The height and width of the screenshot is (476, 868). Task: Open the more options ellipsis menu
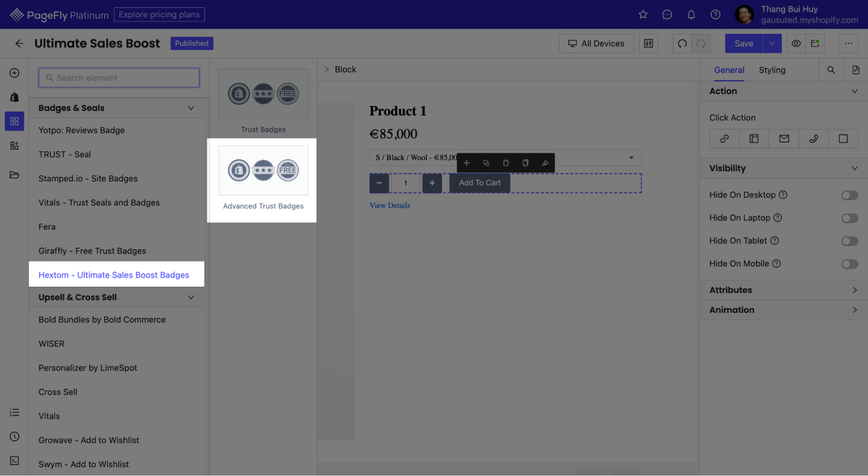click(848, 43)
